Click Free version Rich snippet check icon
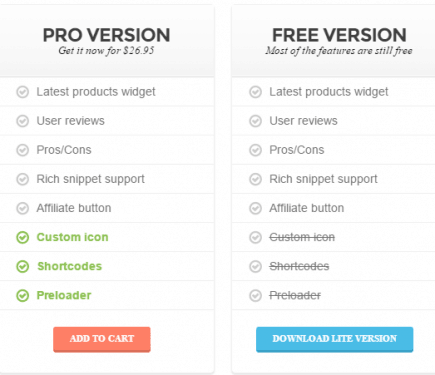Viewport: 435px width, 375px height. (255, 179)
